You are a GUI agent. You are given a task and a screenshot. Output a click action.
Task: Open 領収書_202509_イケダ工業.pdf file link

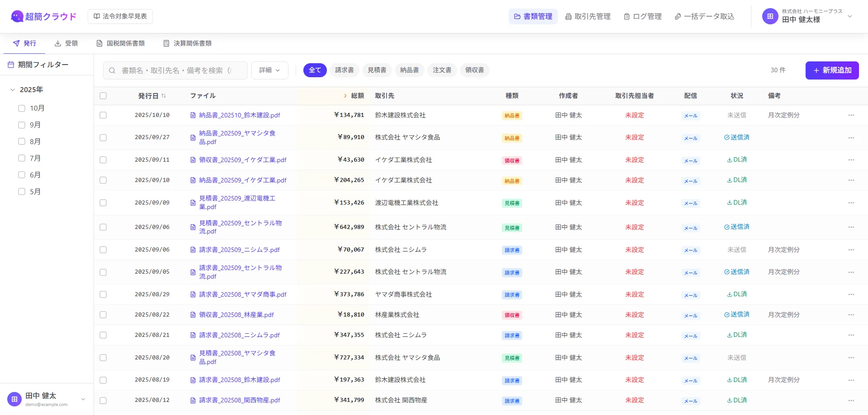point(243,160)
